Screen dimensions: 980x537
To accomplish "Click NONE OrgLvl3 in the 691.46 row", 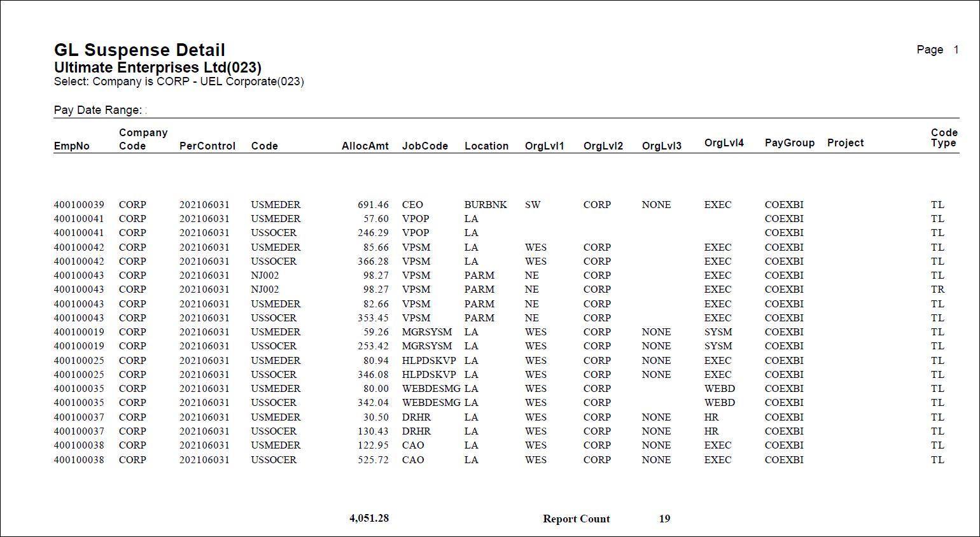I will [656, 205].
